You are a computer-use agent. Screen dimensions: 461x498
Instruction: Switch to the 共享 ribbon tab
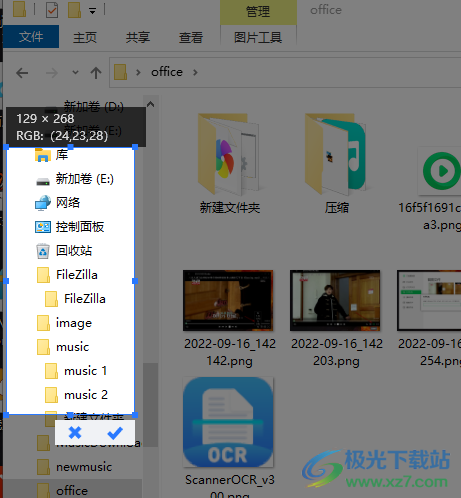138,37
